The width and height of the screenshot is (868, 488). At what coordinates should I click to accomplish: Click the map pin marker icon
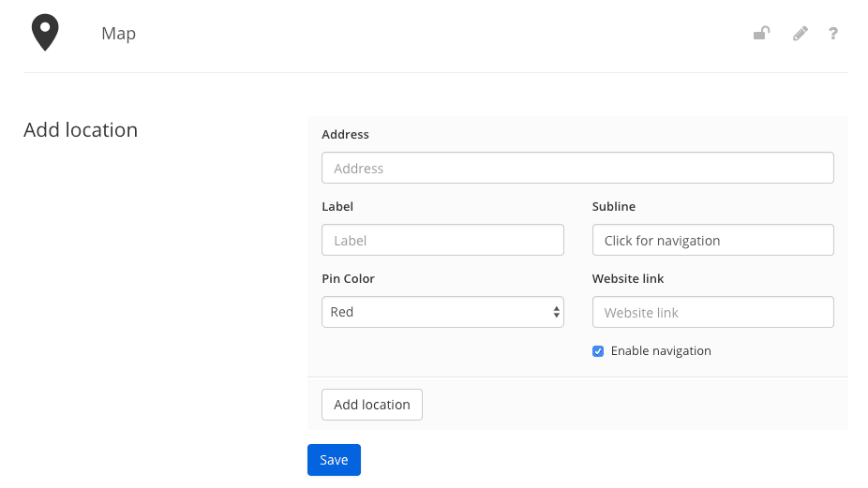45,33
